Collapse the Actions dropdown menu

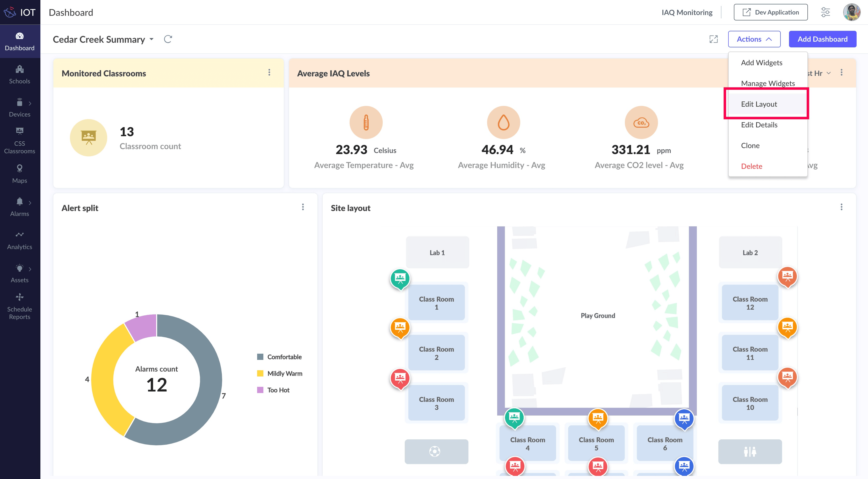pos(754,39)
